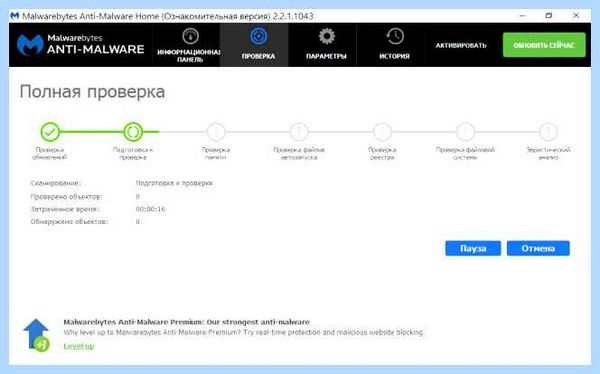Click the Проверка файловой системы step circle
The width and height of the screenshot is (600, 374).
pos(465,132)
